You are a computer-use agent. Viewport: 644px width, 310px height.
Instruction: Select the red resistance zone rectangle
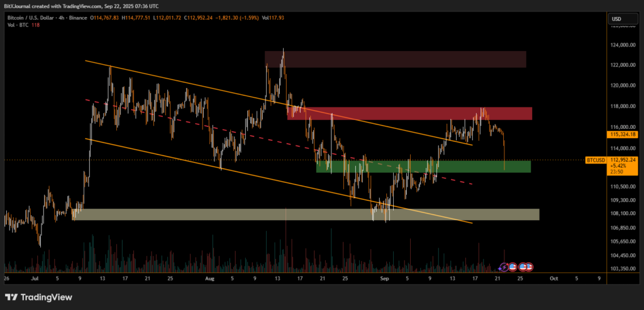click(x=409, y=113)
